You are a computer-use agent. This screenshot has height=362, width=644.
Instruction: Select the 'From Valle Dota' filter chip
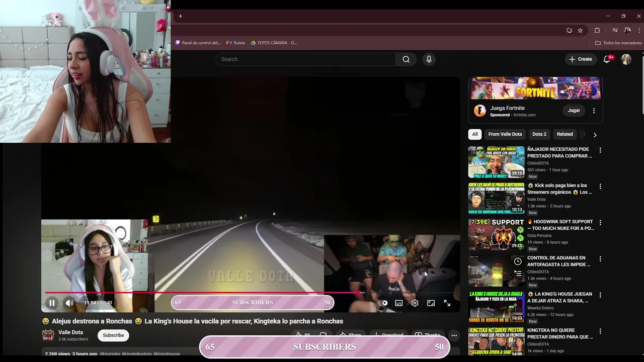pyautogui.click(x=505, y=134)
